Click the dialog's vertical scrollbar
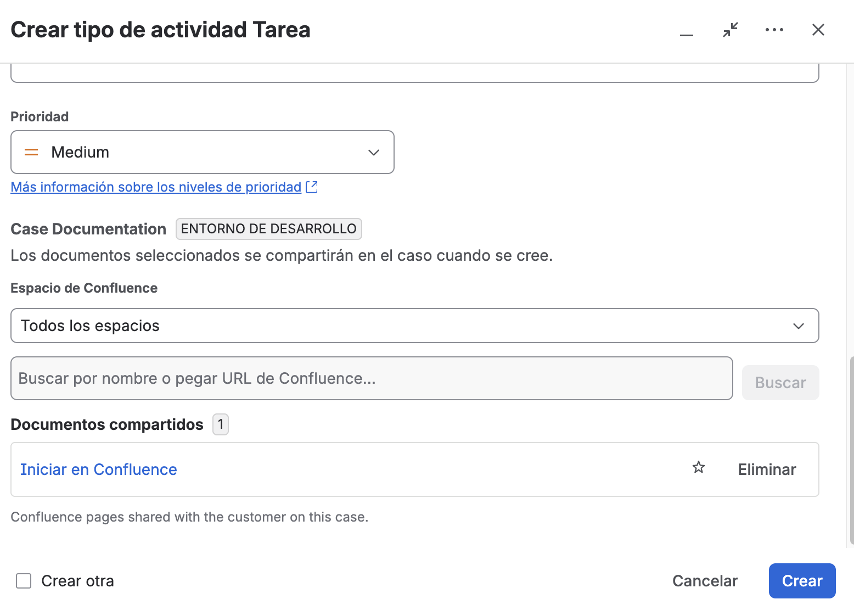The width and height of the screenshot is (854, 616). [x=851, y=450]
